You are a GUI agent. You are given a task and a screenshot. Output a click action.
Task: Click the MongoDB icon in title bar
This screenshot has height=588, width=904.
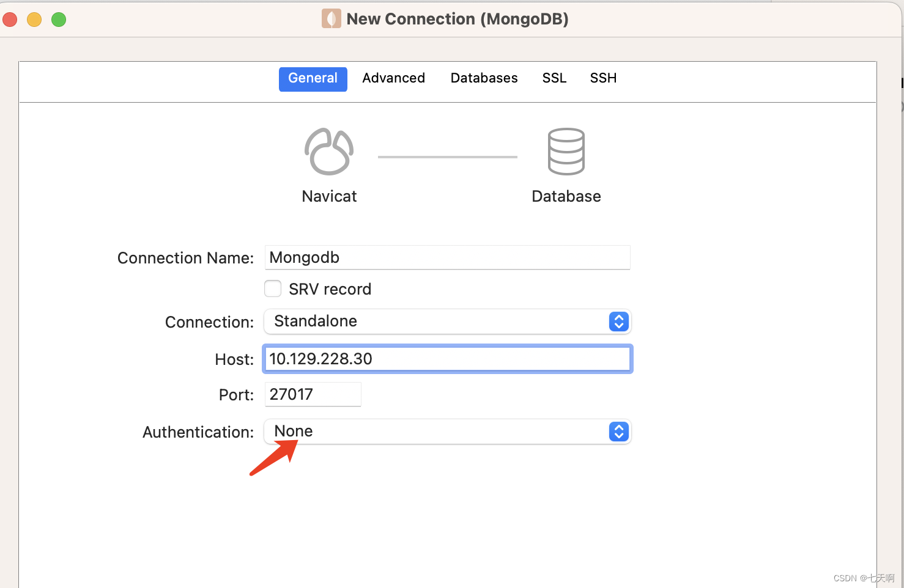[x=331, y=19]
